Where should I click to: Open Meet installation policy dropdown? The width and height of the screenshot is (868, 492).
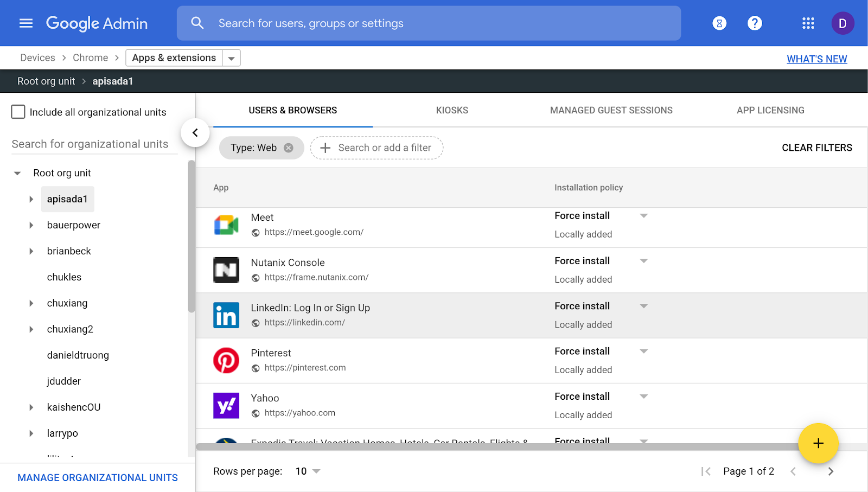tap(643, 216)
